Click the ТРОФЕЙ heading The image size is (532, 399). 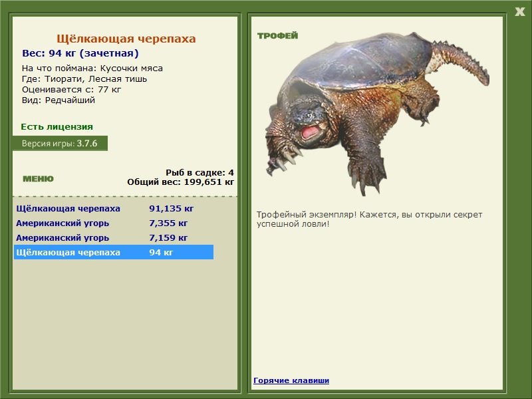tap(277, 36)
